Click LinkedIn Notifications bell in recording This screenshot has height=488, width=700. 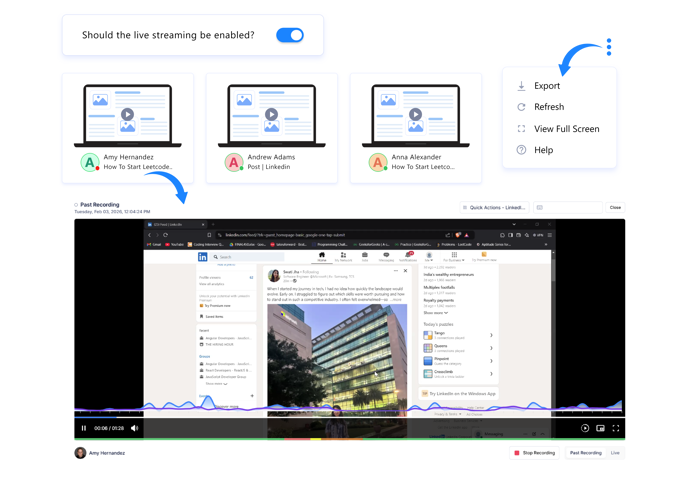point(408,257)
